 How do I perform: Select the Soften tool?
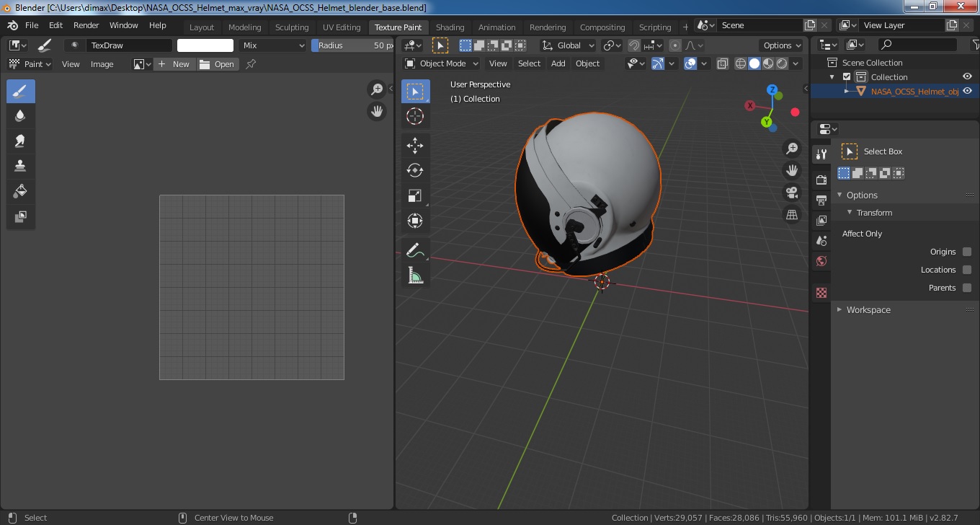tap(21, 116)
